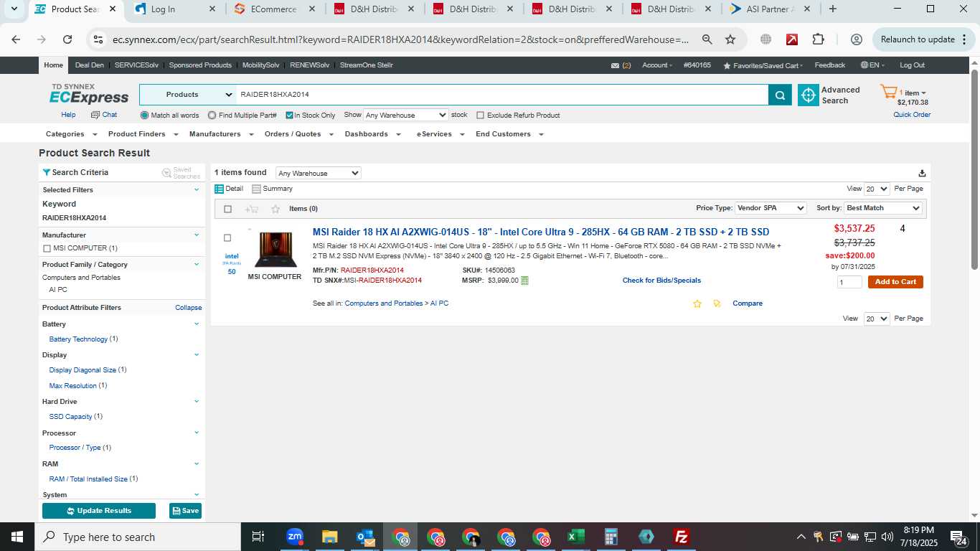
Task: Open the Product Finders menu
Action: (x=142, y=134)
